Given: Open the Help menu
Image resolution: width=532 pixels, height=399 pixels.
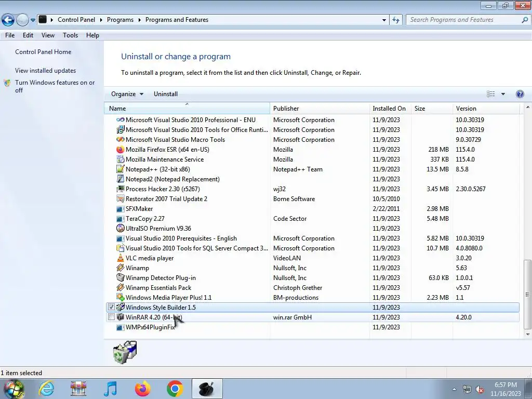Looking at the screenshot, I should click(92, 35).
